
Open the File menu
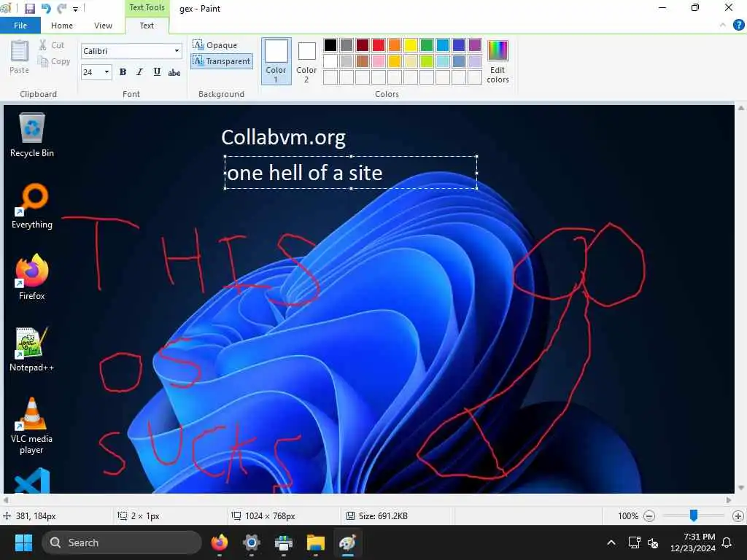pyautogui.click(x=20, y=26)
